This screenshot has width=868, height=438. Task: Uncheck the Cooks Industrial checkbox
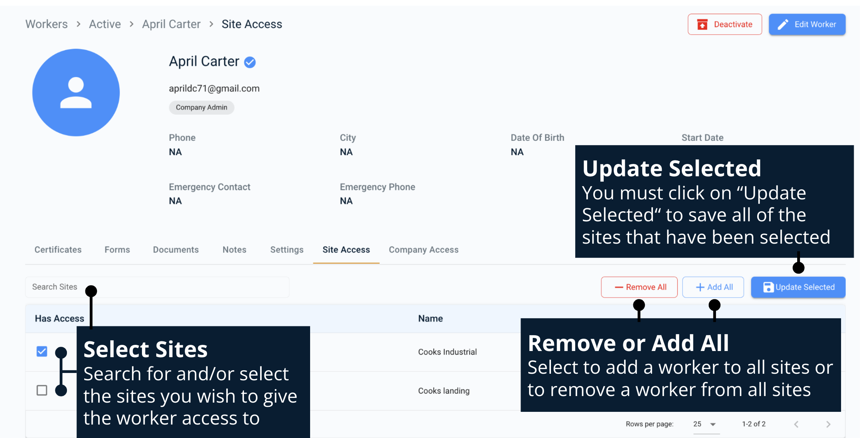42,351
